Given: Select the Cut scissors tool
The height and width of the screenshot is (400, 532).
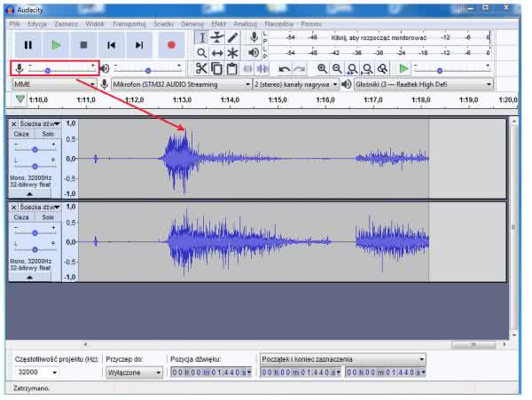Looking at the screenshot, I should 201,68.
